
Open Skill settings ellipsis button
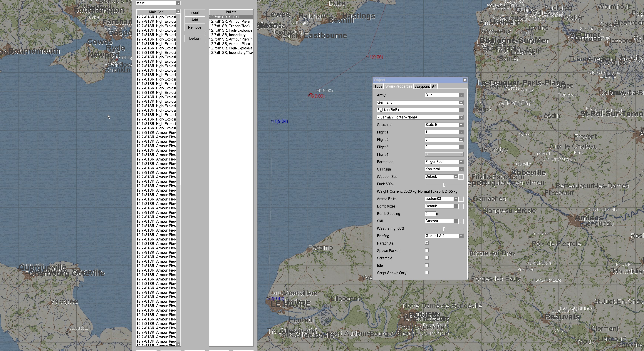coord(461,221)
